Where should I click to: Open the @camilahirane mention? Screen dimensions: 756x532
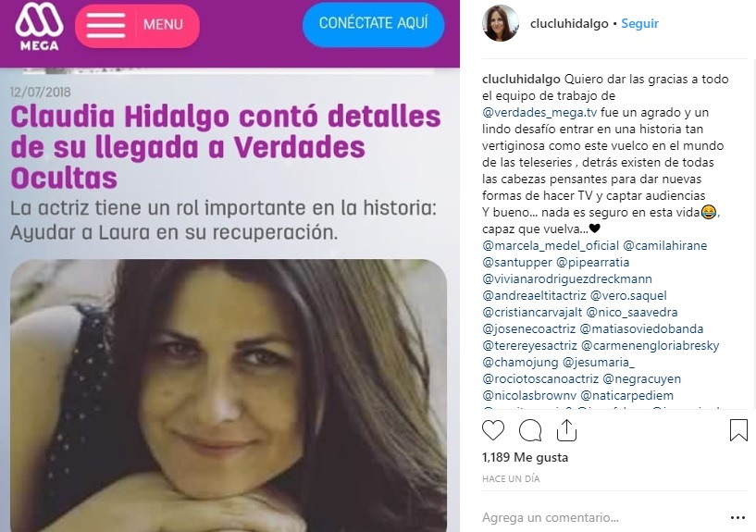pos(665,246)
